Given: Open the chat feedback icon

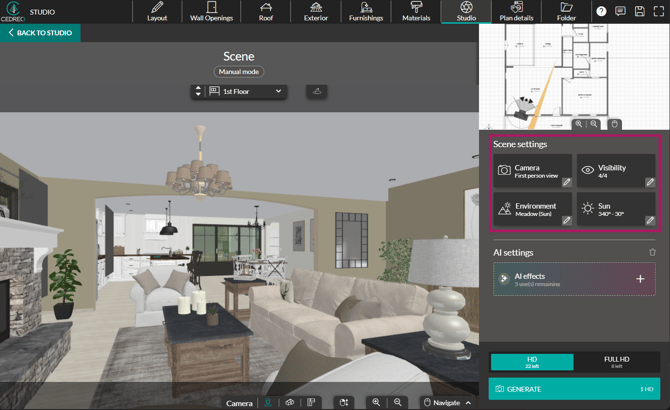Looking at the screenshot, I should click(x=620, y=12).
